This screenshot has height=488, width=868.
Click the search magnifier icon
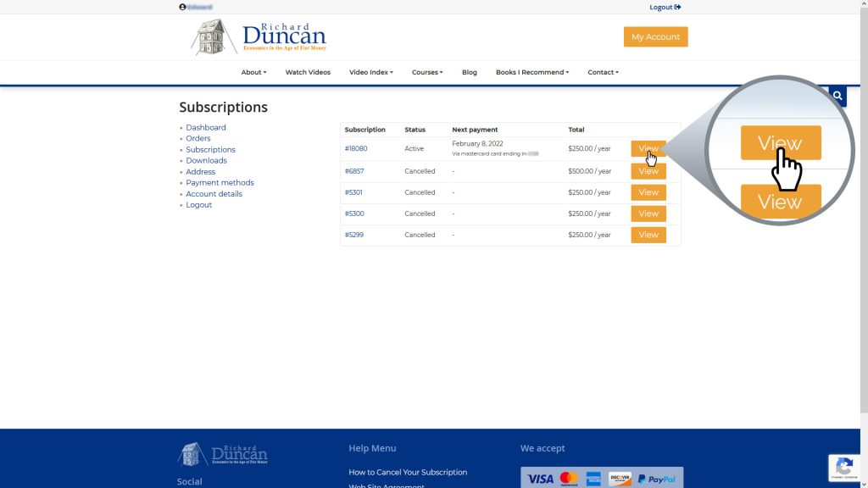coord(837,96)
